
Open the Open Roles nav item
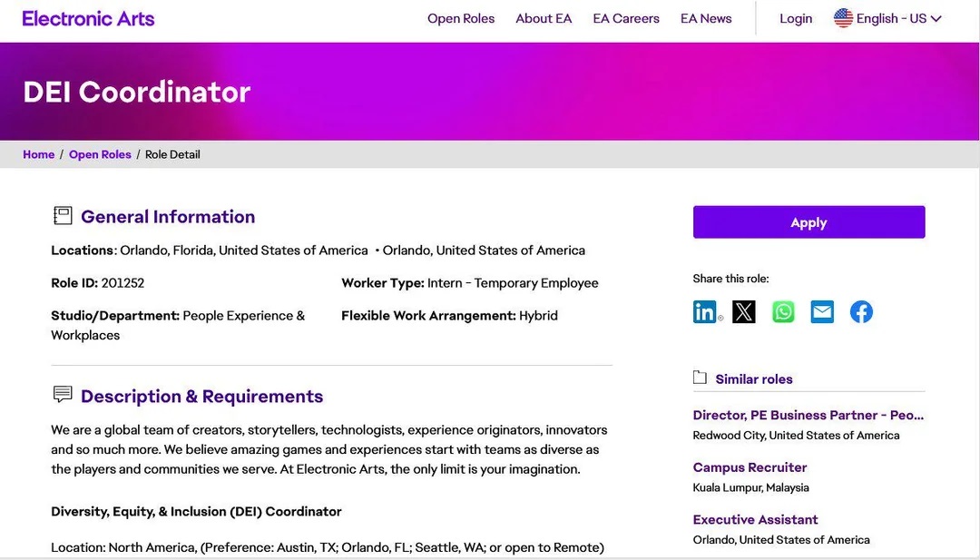461,19
